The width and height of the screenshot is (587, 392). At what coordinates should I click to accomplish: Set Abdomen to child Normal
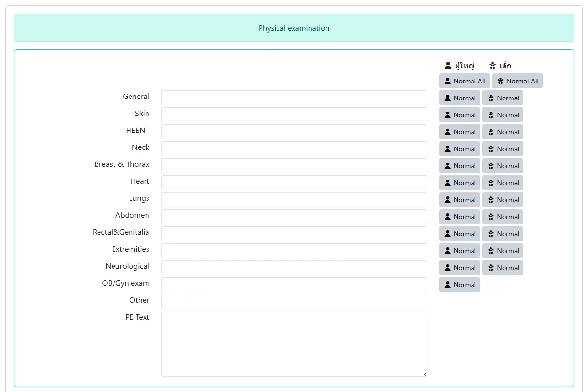pyautogui.click(x=503, y=217)
